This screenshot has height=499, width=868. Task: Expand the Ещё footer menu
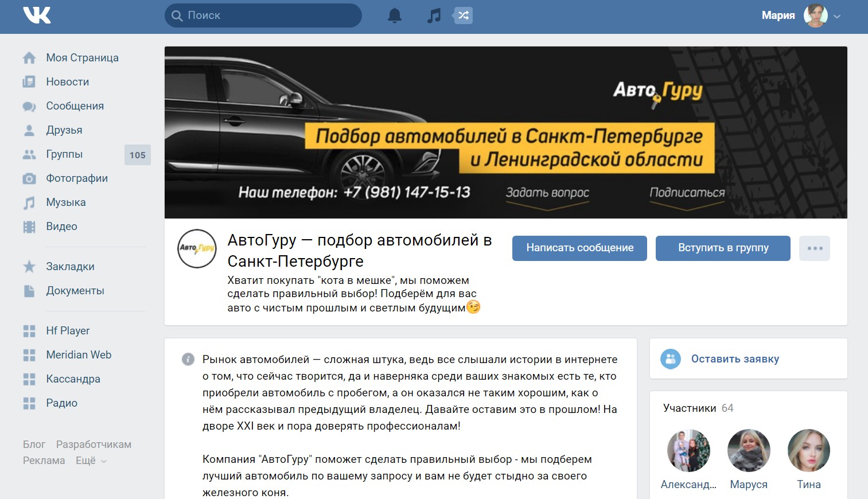tap(91, 461)
